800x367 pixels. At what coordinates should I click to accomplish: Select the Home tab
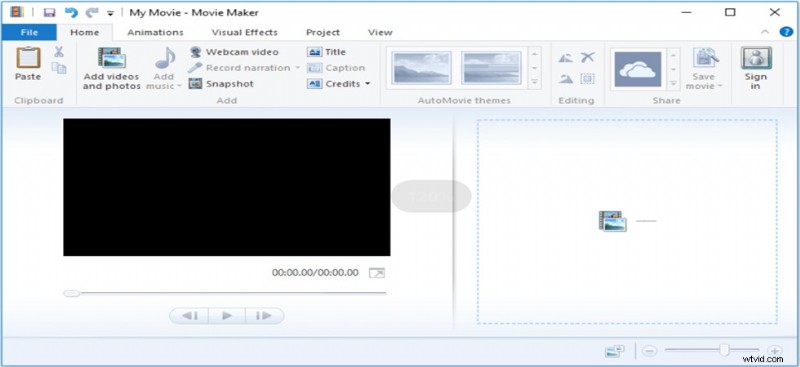(85, 32)
